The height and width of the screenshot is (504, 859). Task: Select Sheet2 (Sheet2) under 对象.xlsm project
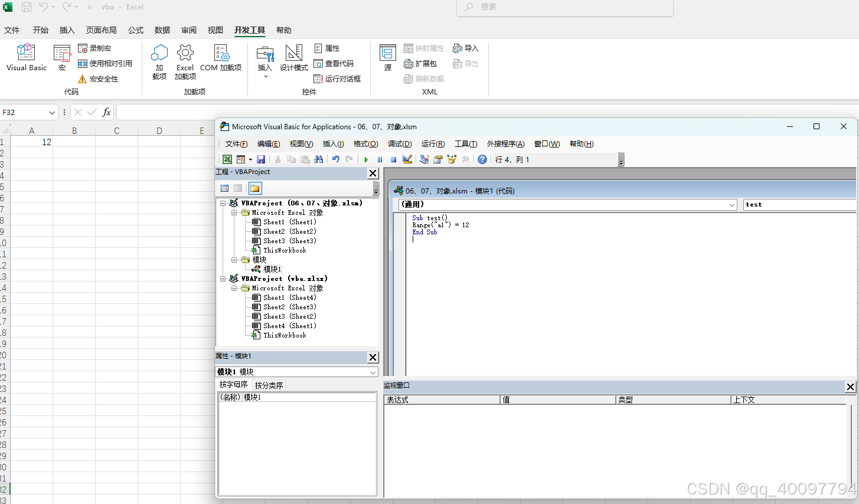click(289, 231)
